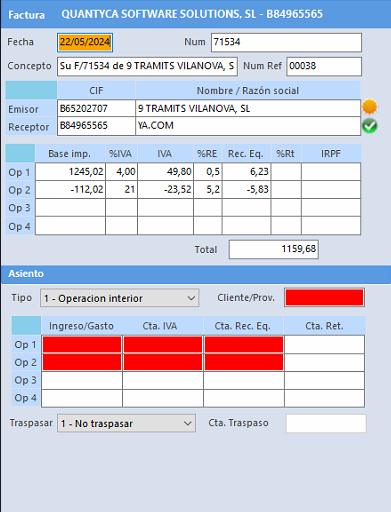Click Op 2 base imponible -112,02

pos(70,190)
